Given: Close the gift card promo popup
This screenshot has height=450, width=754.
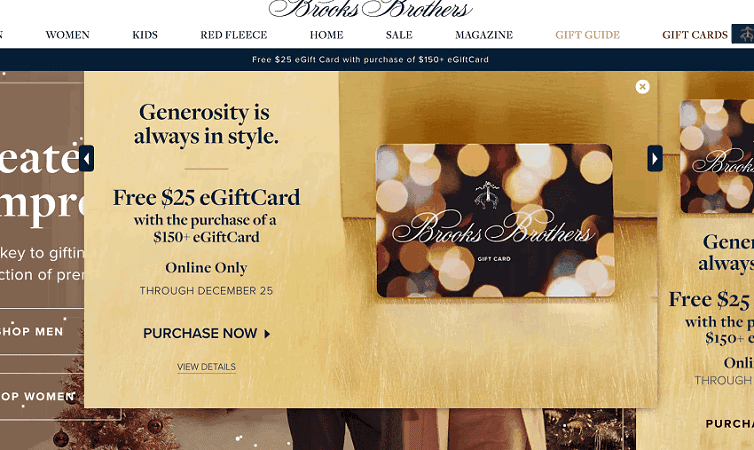Looking at the screenshot, I should pos(642,87).
